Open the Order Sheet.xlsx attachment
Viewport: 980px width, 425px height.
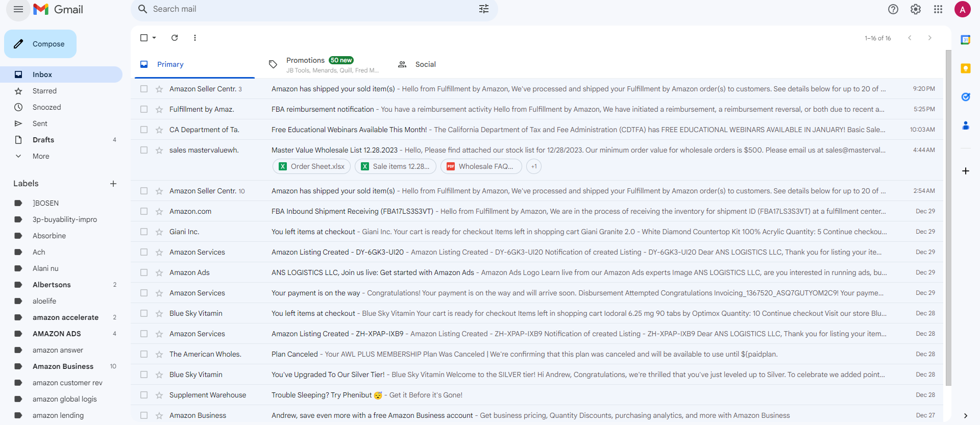(x=312, y=166)
